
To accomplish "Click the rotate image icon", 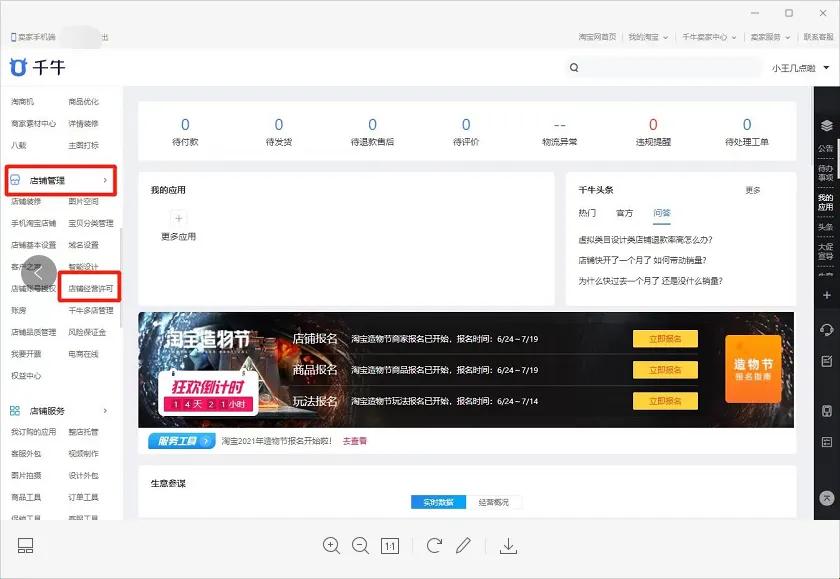I will (x=434, y=545).
